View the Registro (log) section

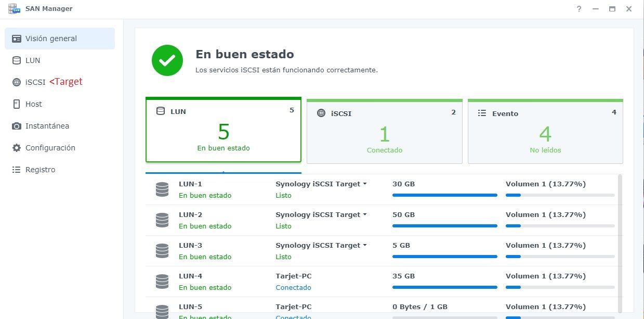pyautogui.click(x=41, y=169)
